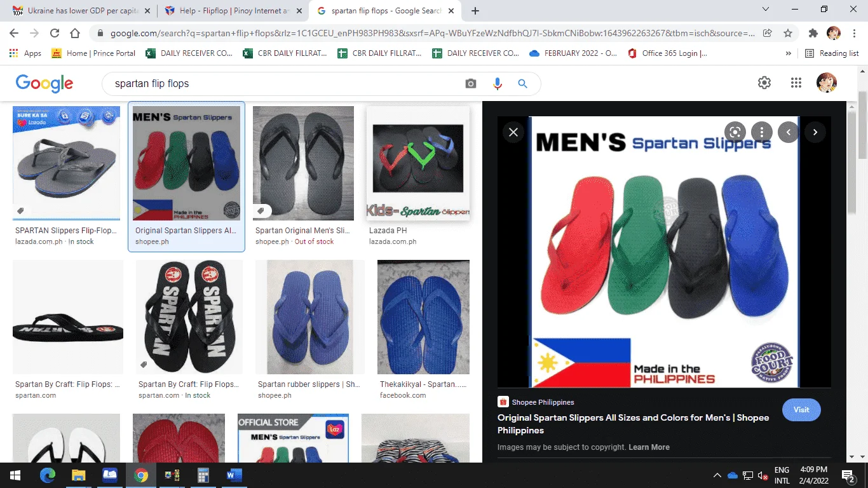Reload the current page

coord(55,33)
